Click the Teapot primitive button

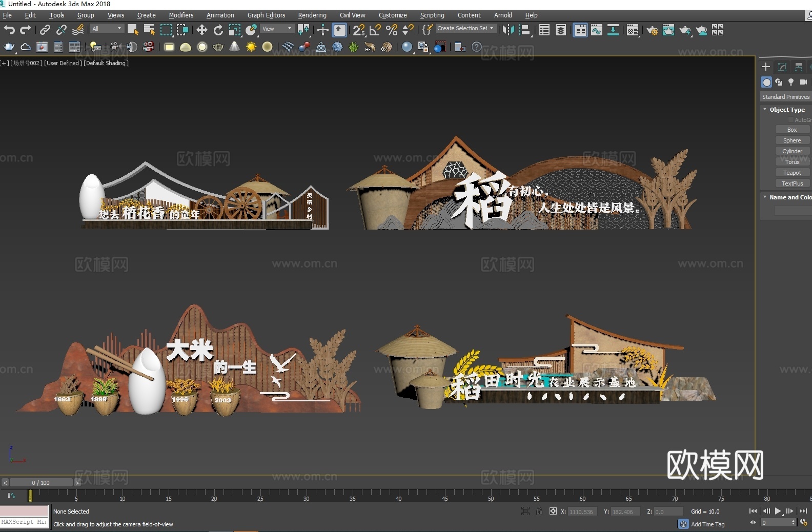792,173
